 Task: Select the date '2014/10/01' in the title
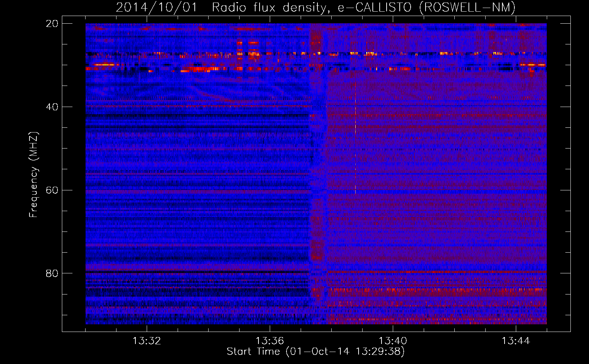tap(157, 7)
